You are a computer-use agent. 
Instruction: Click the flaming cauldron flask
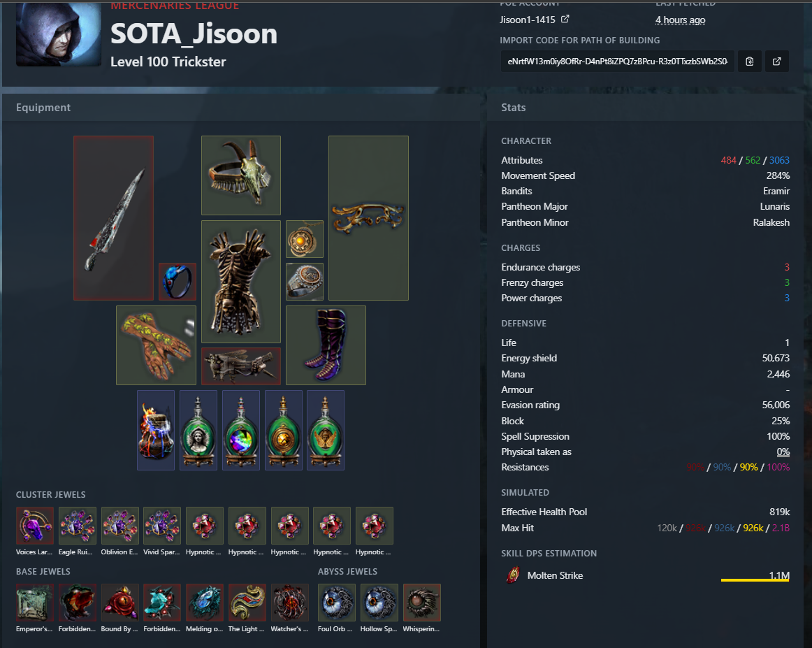(156, 431)
